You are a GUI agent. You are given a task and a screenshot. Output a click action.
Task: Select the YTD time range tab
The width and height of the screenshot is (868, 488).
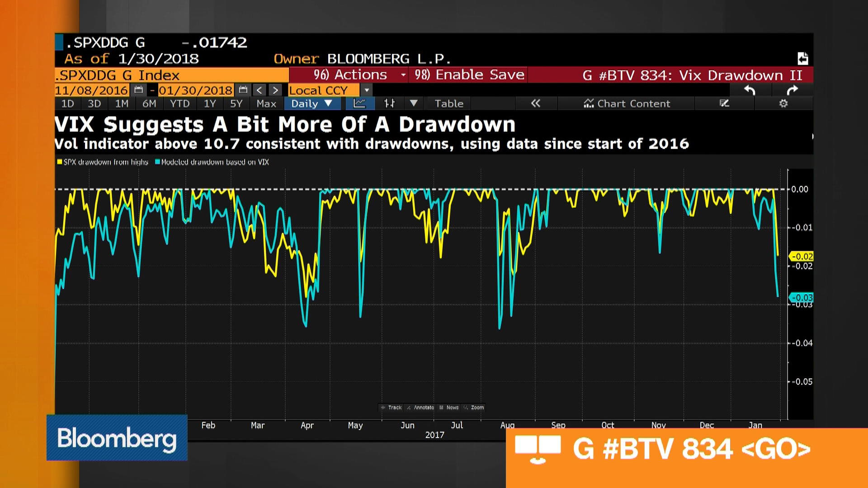179,103
